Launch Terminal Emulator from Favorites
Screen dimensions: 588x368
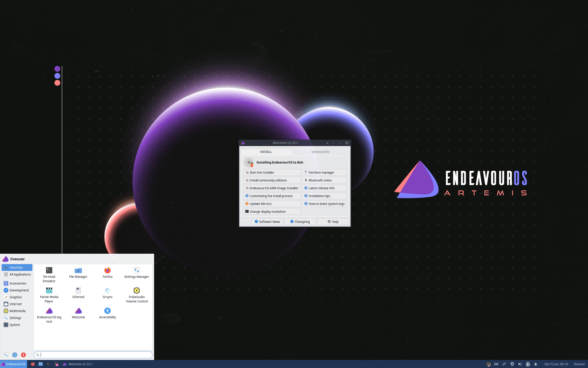(49, 275)
